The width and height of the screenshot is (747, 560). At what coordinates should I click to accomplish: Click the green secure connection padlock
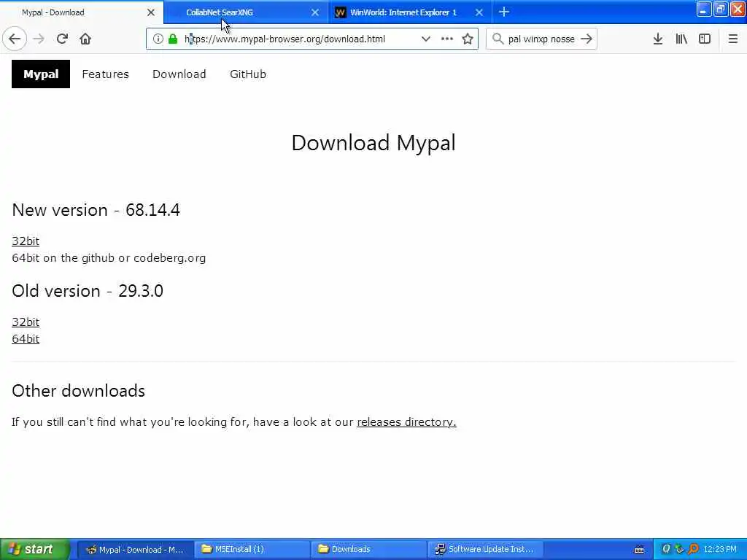pyautogui.click(x=173, y=39)
